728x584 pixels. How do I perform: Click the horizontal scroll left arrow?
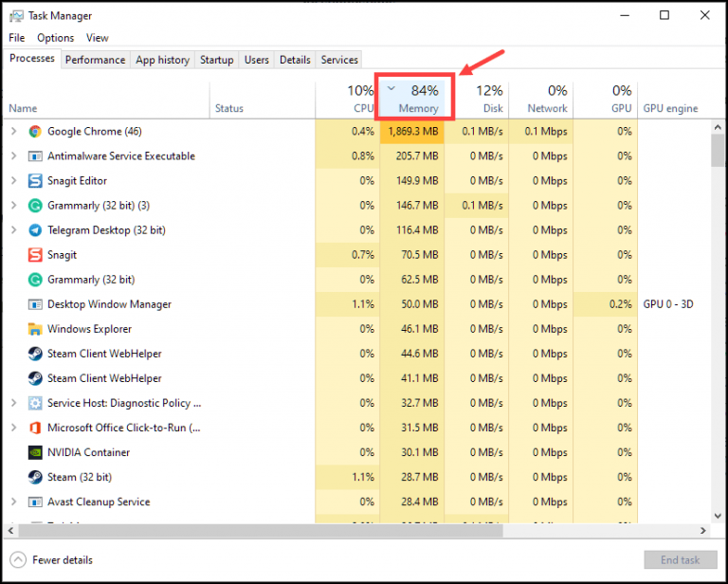[x=10, y=530]
